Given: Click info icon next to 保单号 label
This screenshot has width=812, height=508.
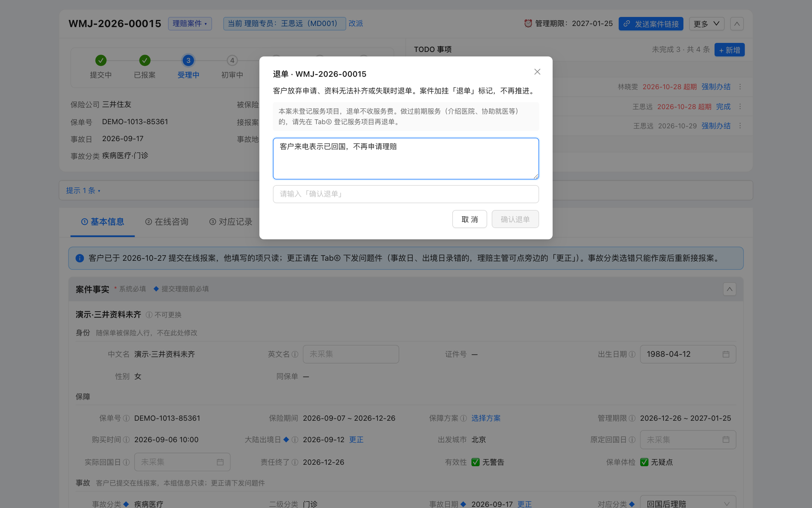Looking at the screenshot, I should [126, 418].
